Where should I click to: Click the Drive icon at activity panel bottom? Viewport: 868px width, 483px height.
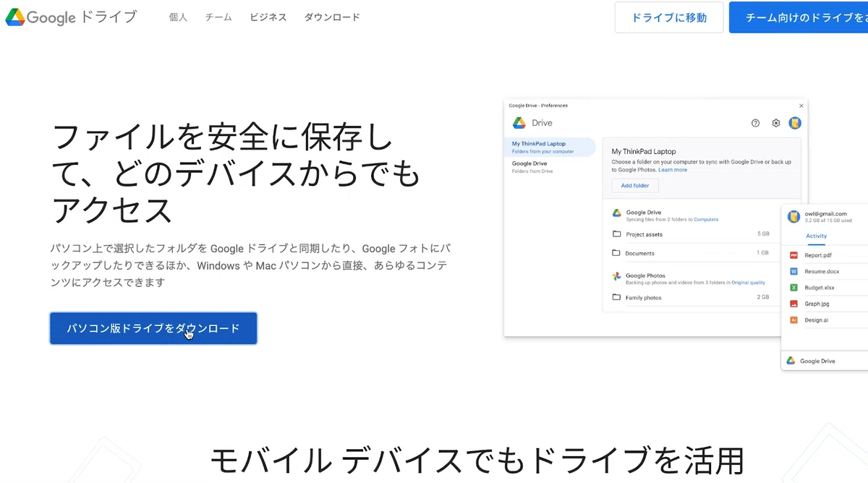(x=791, y=361)
